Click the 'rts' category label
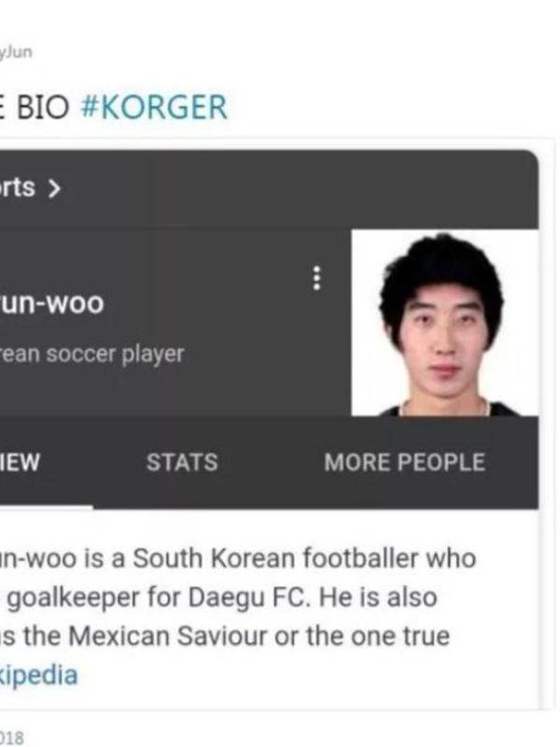This screenshot has width=560, height=747. [18, 188]
